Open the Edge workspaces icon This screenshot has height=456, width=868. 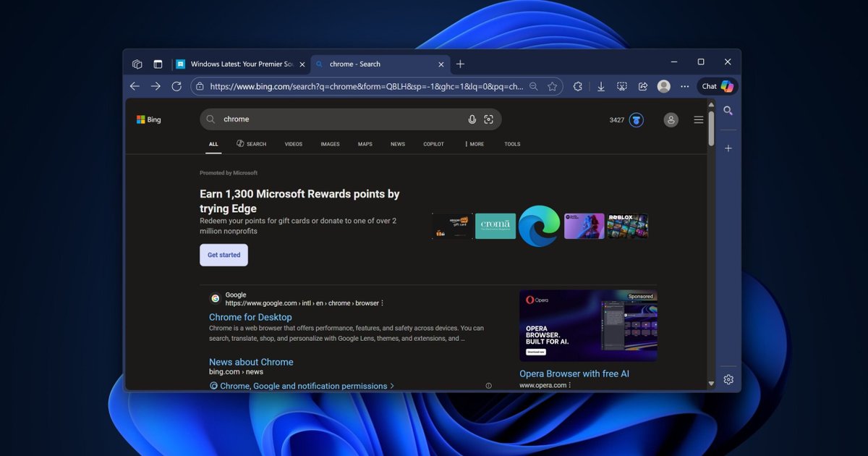tap(137, 64)
